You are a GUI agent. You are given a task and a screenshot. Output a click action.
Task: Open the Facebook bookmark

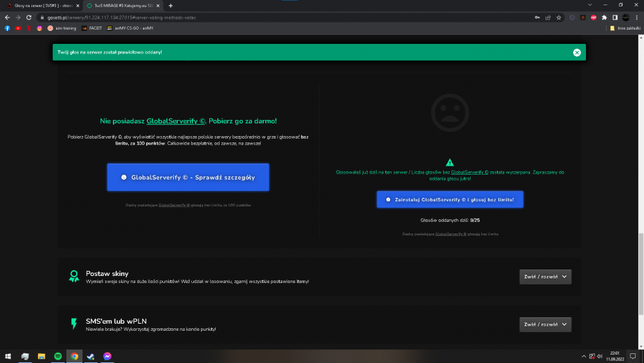pyautogui.click(x=7, y=28)
